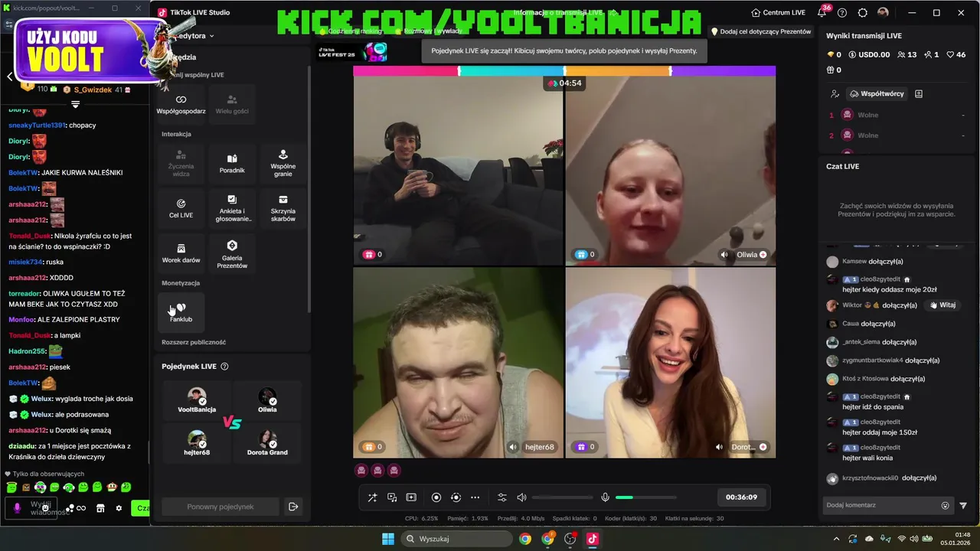The height and width of the screenshot is (551, 980).
Task: Open the Fanklub monetization tool
Action: (x=181, y=312)
